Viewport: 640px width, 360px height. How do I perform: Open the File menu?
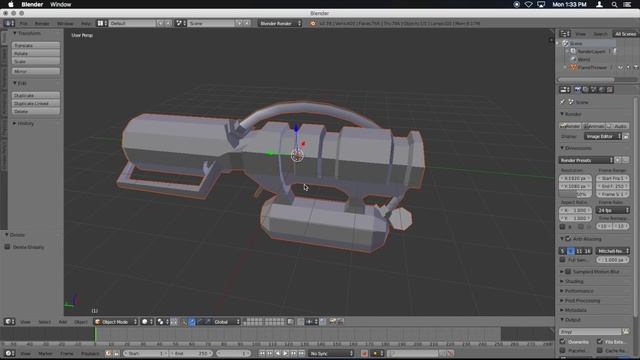click(24, 23)
